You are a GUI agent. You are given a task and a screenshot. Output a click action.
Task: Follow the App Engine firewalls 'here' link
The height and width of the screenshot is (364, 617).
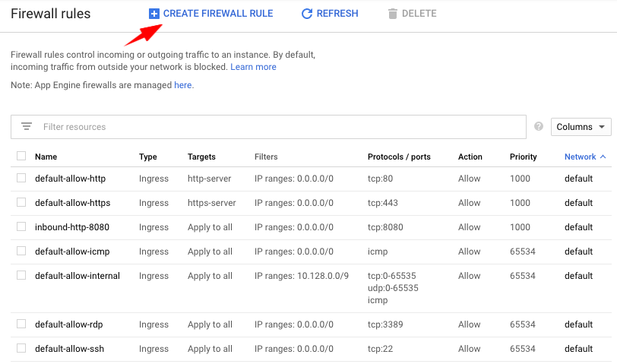pos(182,85)
